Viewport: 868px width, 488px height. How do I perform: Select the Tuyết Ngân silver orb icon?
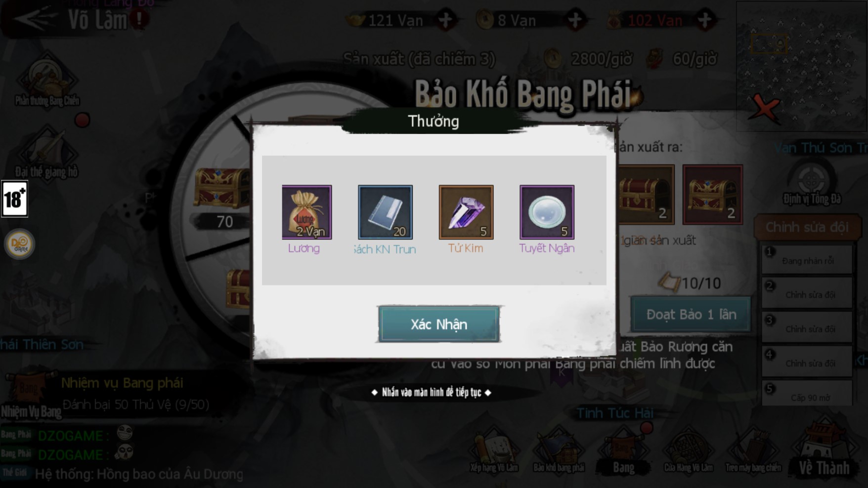pyautogui.click(x=547, y=212)
